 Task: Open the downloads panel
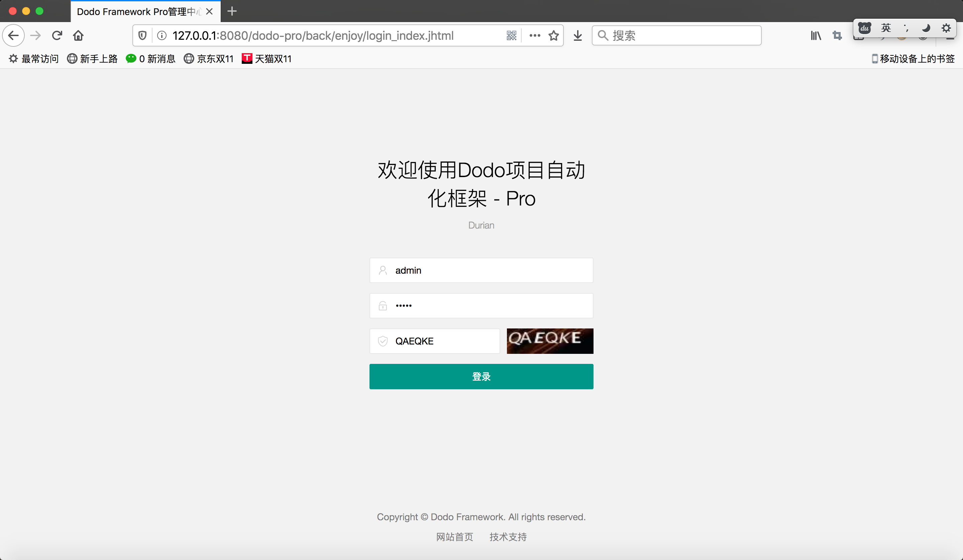click(x=578, y=35)
